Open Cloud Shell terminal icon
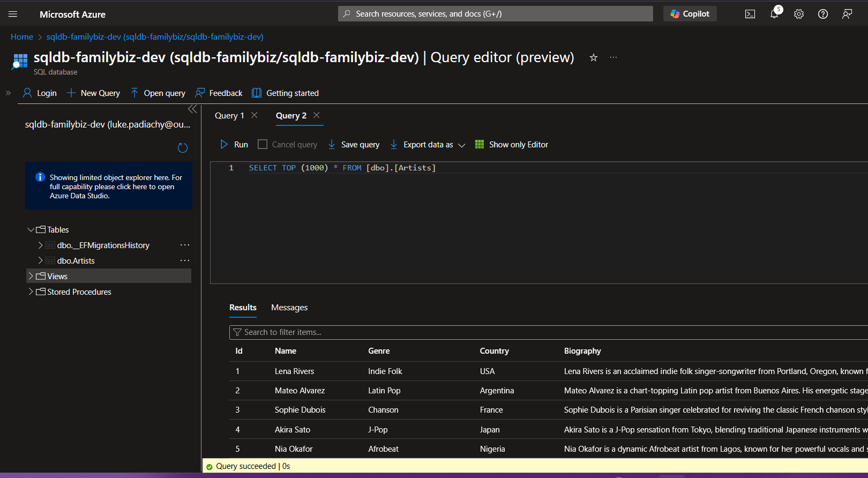The width and height of the screenshot is (868, 478). pos(750,14)
